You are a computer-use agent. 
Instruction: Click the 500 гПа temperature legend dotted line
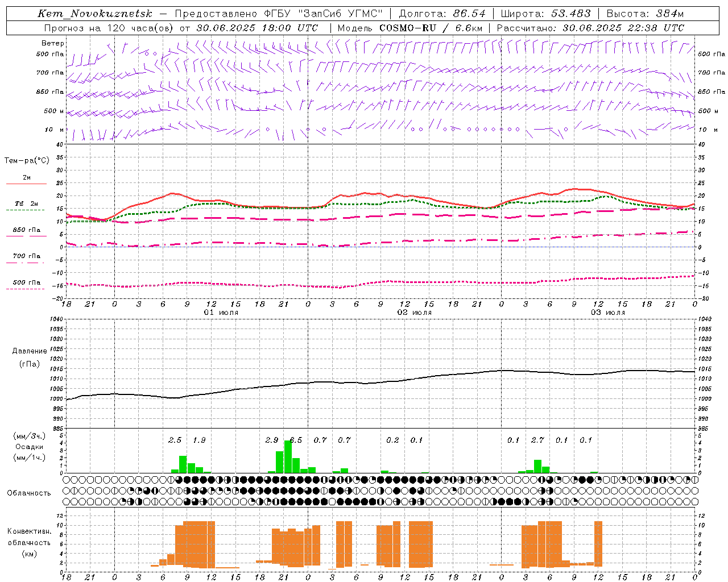[26, 289]
